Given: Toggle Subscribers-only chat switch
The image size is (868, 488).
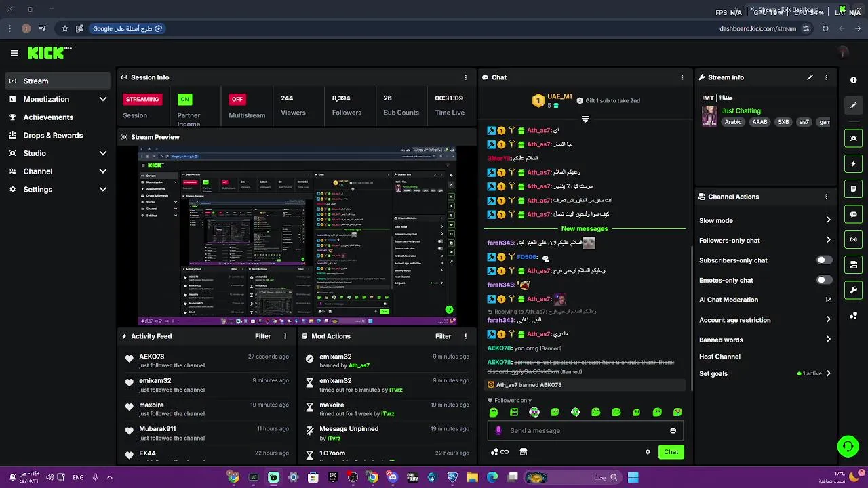Looking at the screenshot, I should pos(824,260).
